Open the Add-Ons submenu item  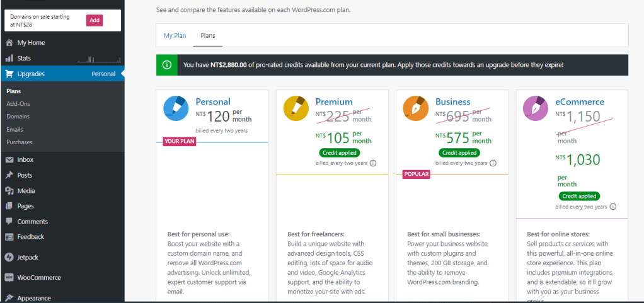(18, 103)
